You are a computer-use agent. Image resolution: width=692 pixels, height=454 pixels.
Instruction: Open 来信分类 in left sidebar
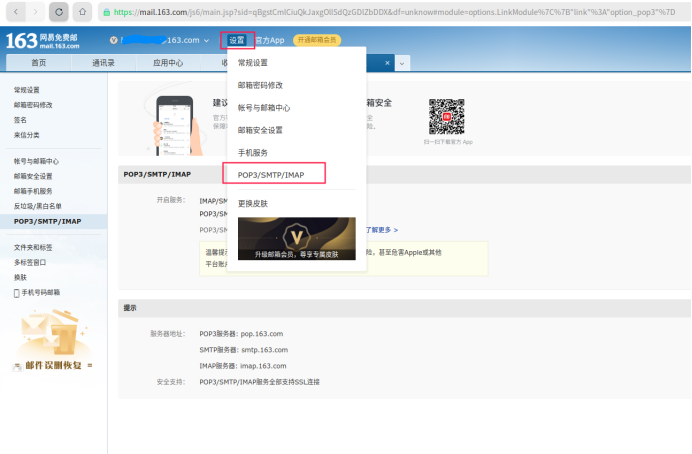point(26,135)
